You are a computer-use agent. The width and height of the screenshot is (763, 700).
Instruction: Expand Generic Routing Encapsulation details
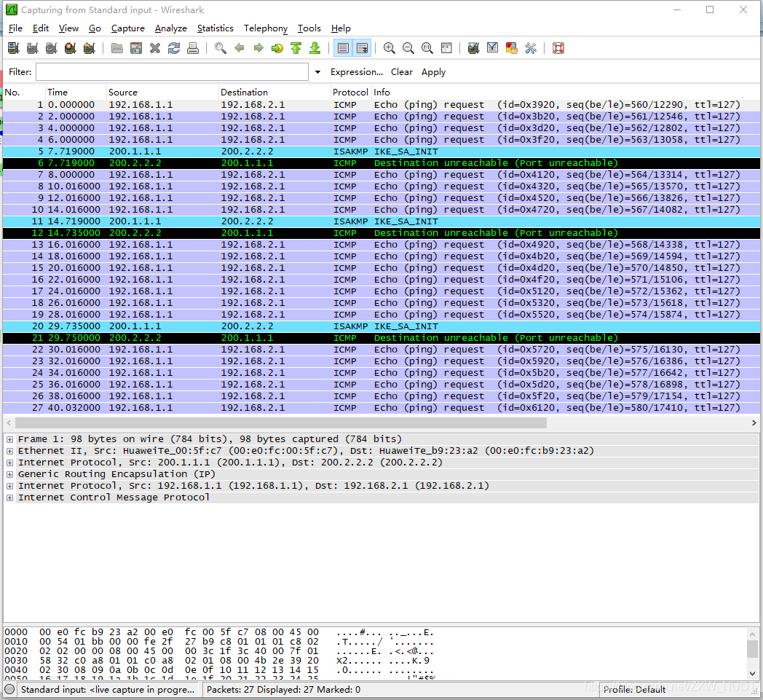click(x=9, y=474)
